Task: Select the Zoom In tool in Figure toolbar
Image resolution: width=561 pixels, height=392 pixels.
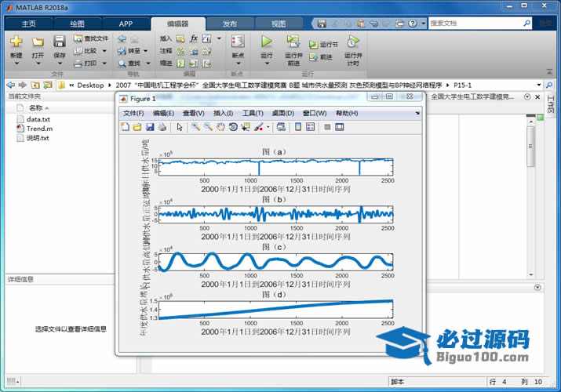Action: 195,127
